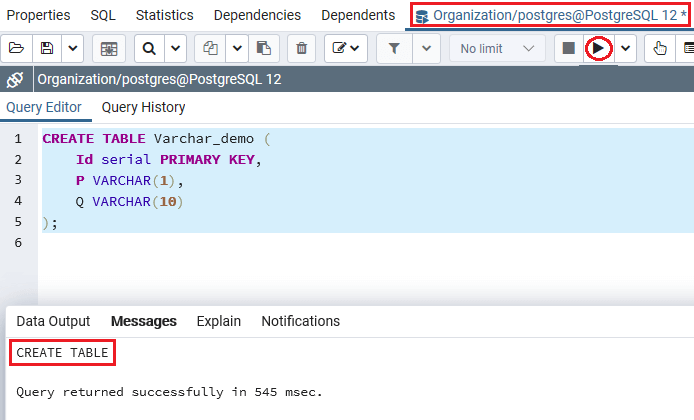Open the Explain tab
This screenshot has width=694, height=420.
(219, 321)
